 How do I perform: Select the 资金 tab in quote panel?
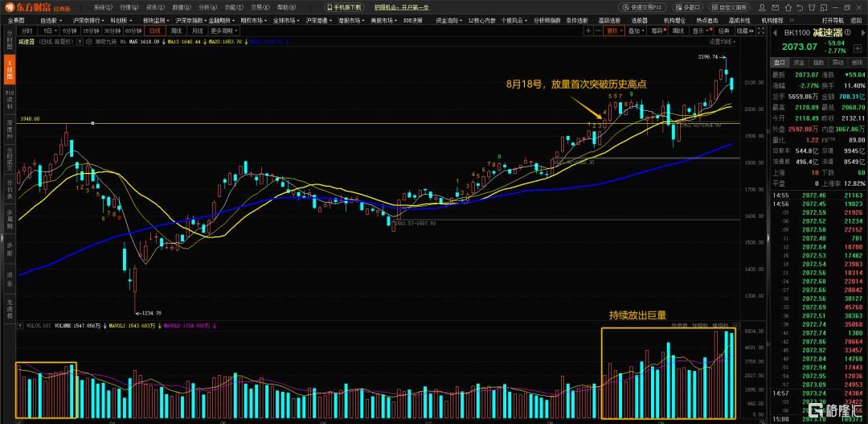pos(799,62)
